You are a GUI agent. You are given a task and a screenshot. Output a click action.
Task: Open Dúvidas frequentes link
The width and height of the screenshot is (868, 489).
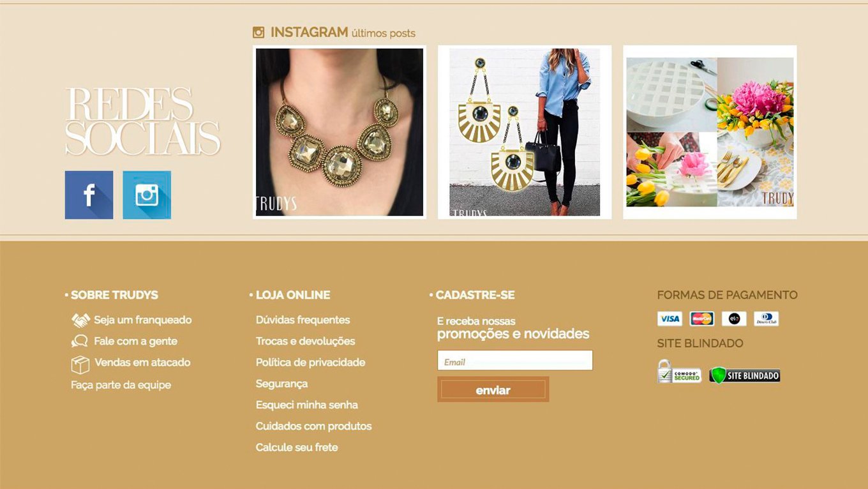(303, 320)
